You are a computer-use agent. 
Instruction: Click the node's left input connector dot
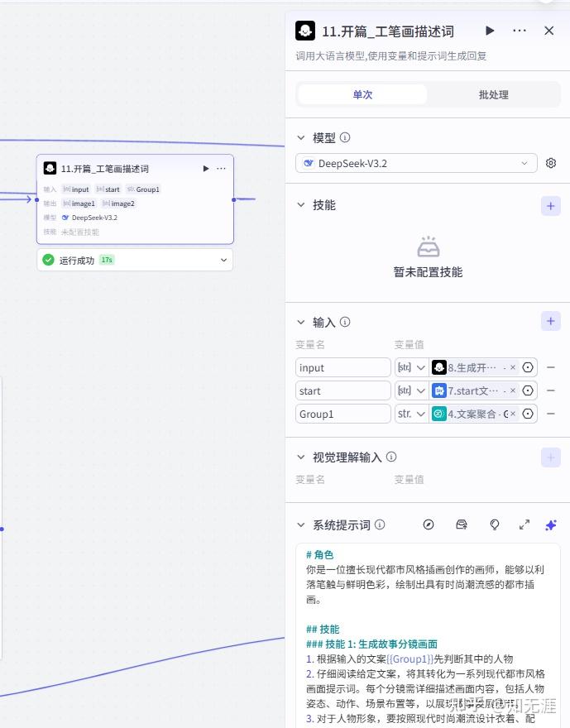click(36, 199)
